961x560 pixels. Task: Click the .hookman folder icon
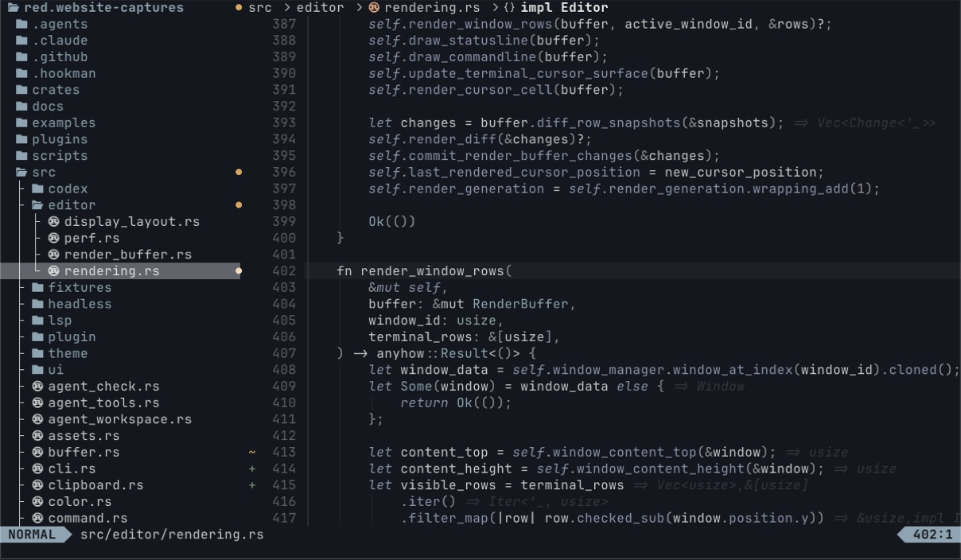21,73
